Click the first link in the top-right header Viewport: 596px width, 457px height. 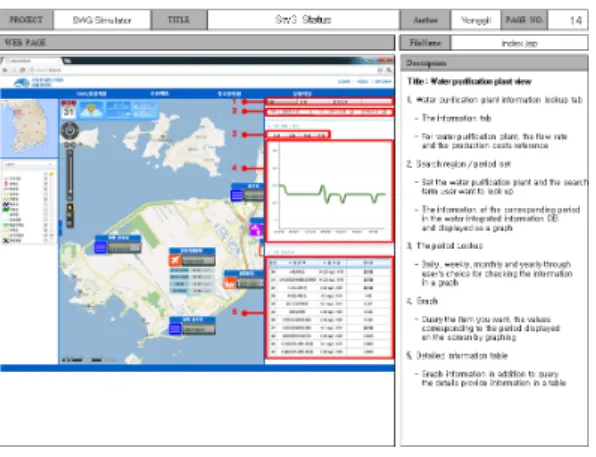(x=344, y=82)
